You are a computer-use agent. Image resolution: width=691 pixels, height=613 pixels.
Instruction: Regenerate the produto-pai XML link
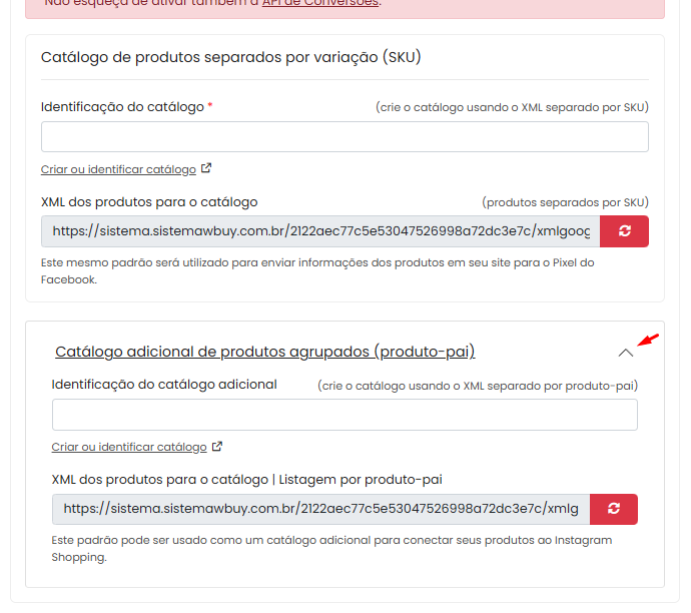pyautogui.click(x=613, y=509)
